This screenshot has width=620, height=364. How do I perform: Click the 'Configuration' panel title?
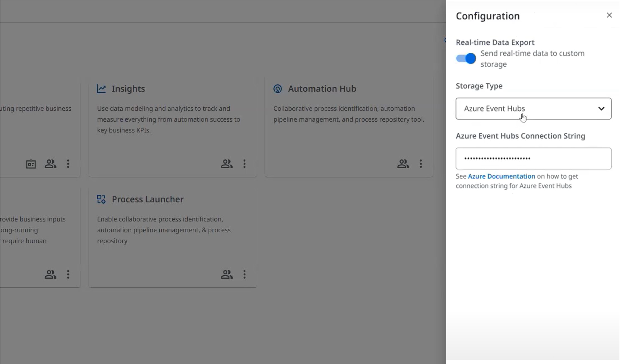(x=488, y=16)
